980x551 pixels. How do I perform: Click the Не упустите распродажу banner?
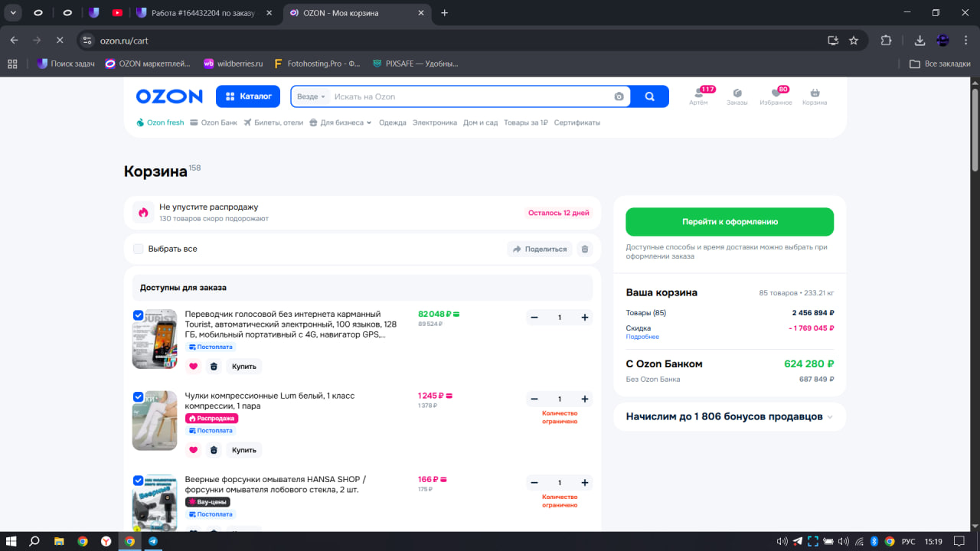[x=362, y=213]
